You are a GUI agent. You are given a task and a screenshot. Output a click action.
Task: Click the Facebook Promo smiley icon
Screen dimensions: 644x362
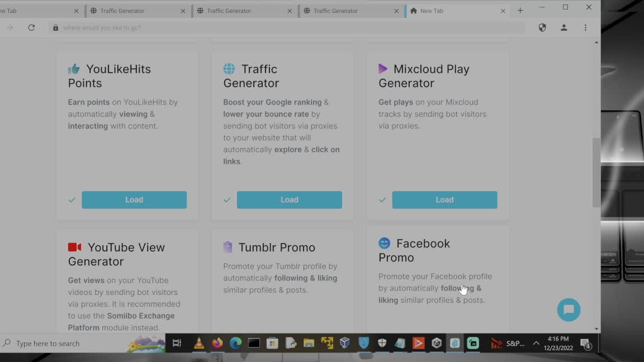tap(384, 243)
